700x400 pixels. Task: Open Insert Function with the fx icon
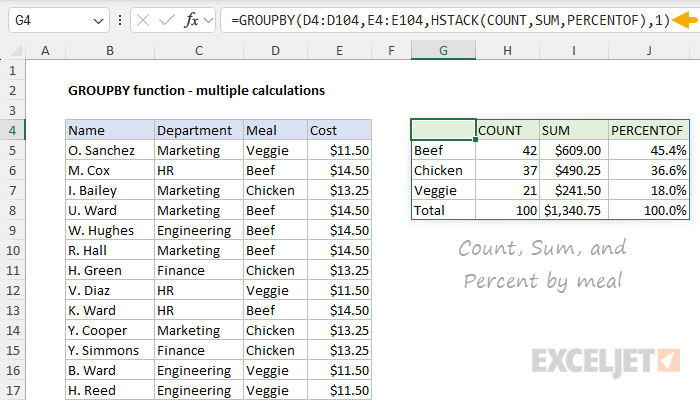click(x=192, y=21)
